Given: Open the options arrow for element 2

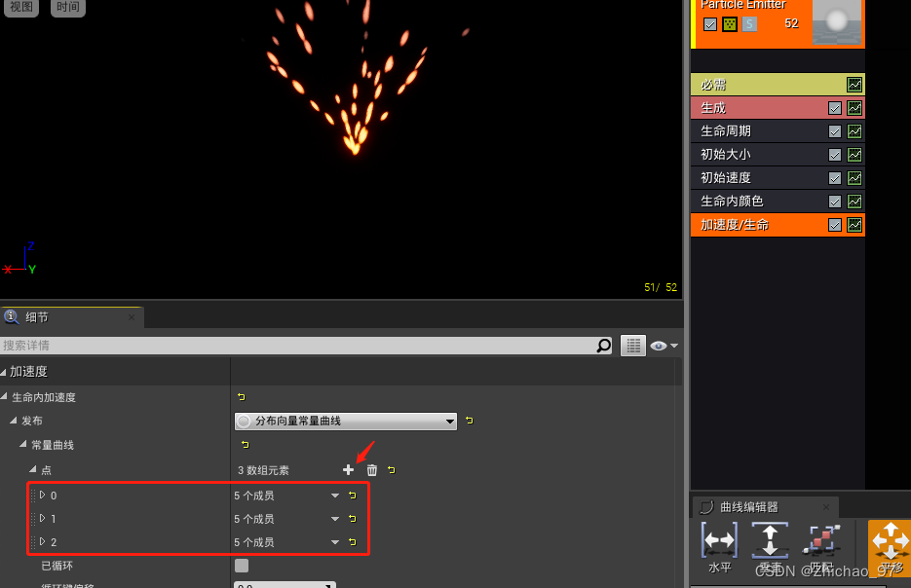Looking at the screenshot, I should pos(335,542).
